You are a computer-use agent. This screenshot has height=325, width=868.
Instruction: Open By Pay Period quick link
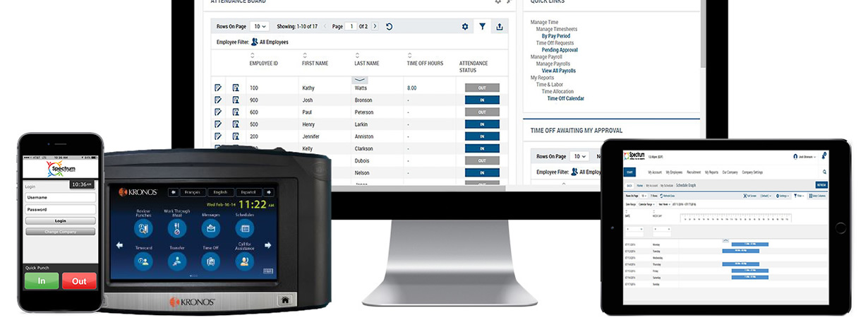556,36
